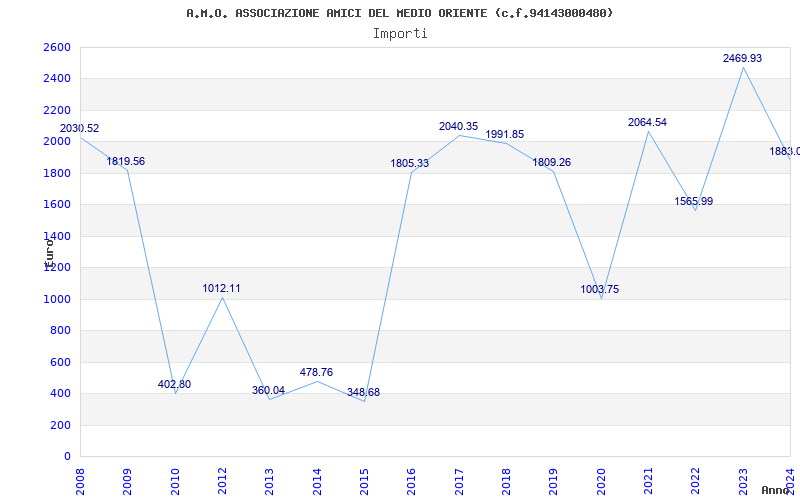The width and height of the screenshot is (800, 500).
Task: Click the y-axis value 1800
Action: [57, 173]
